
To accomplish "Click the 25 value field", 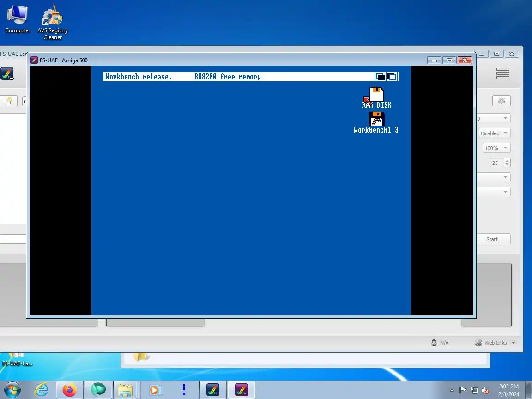I will coord(497,163).
